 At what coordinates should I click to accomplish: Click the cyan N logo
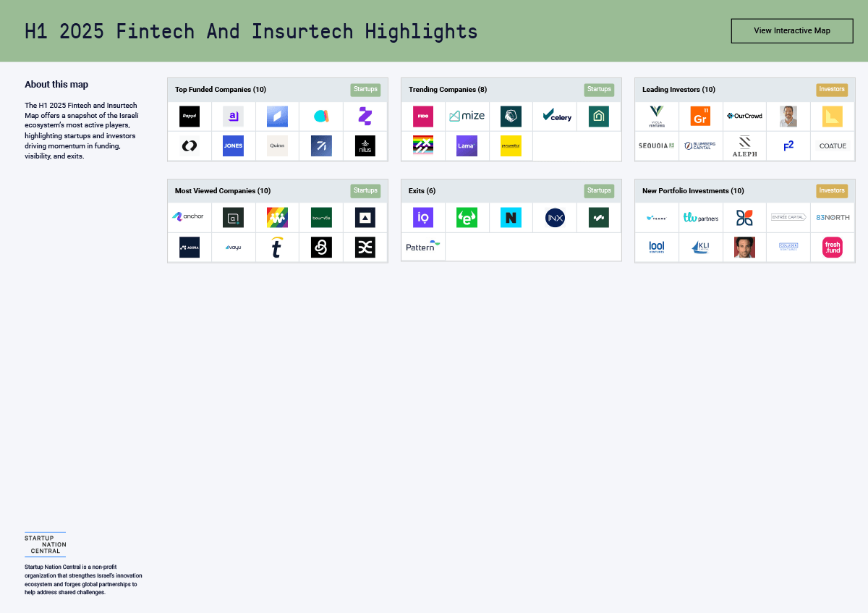[511, 218]
